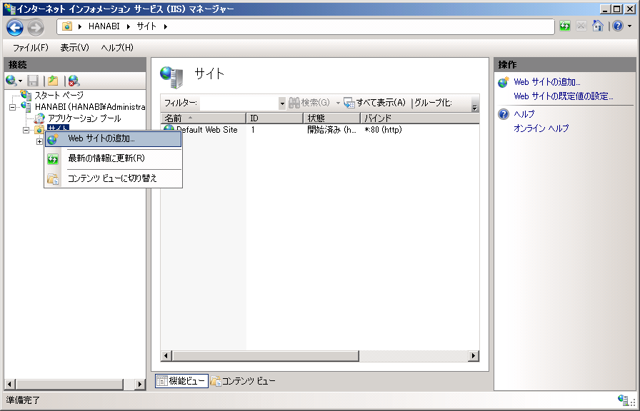Click the *:80 (http) binding cell
The height and width of the screenshot is (411, 640).
point(383,130)
